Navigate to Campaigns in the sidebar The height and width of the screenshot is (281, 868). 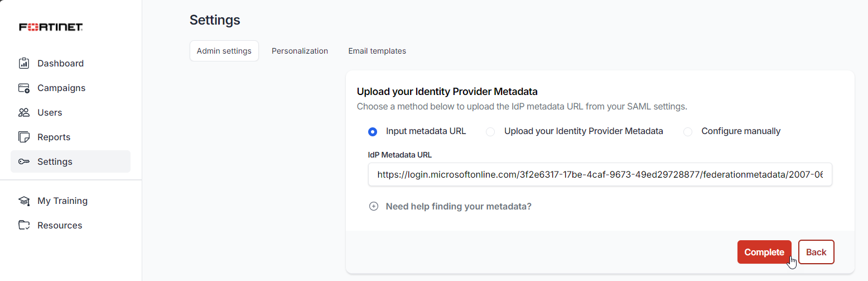tap(61, 88)
